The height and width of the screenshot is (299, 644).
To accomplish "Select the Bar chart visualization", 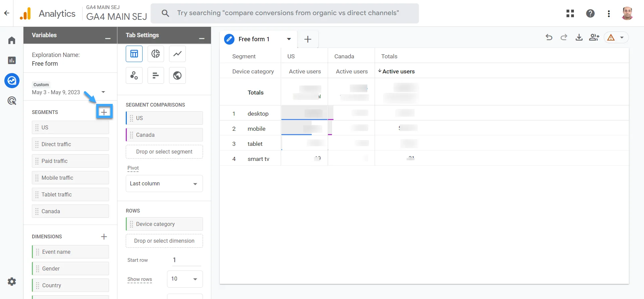I will point(156,75).
